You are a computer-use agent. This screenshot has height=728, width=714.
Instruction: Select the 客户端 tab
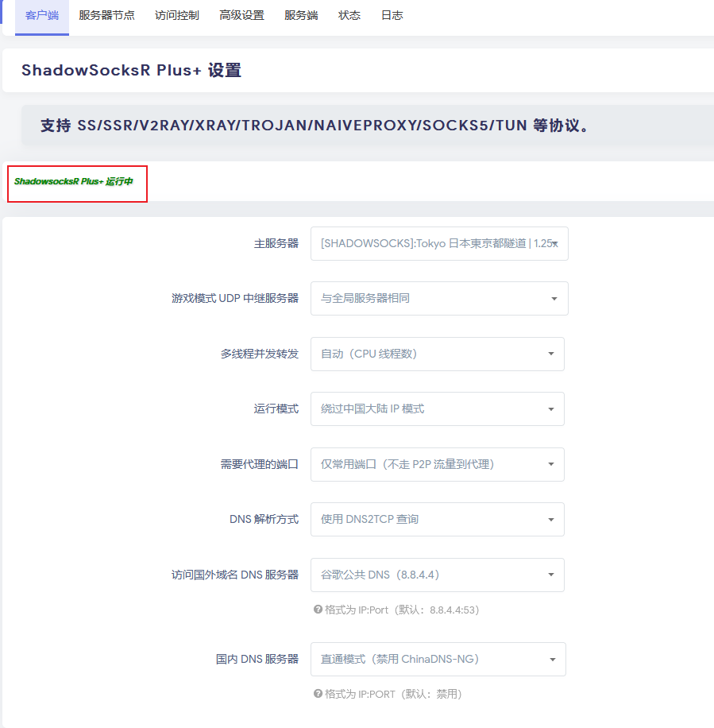pyautogui.click(x=42, y=15)
